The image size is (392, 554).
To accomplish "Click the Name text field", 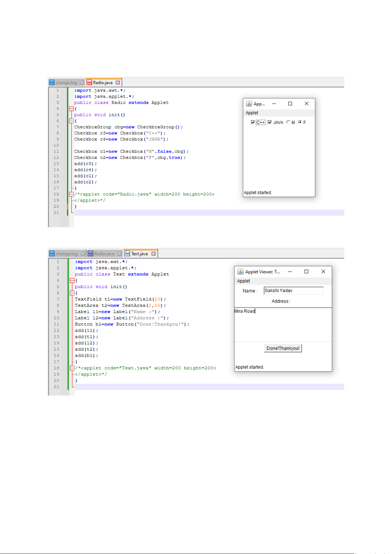I will click(293, 291).
